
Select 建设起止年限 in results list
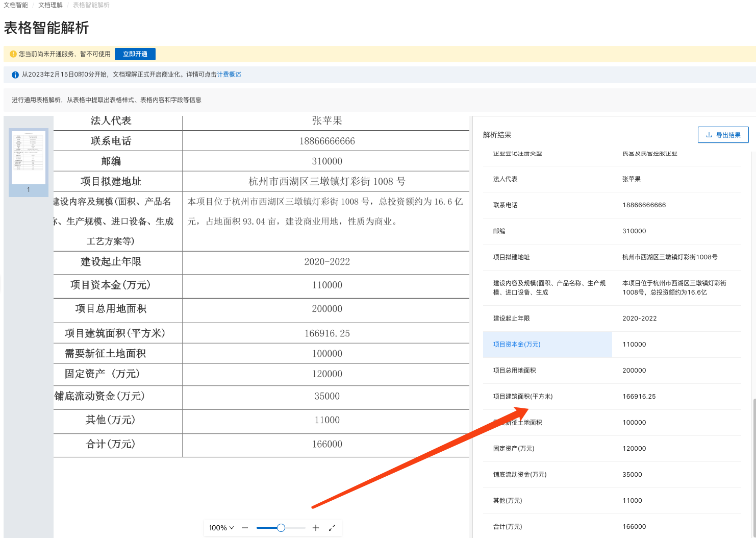pos(512,319)
